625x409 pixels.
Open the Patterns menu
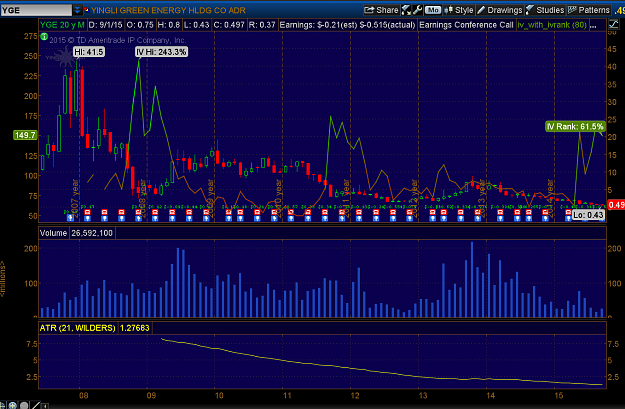point(589,10)
